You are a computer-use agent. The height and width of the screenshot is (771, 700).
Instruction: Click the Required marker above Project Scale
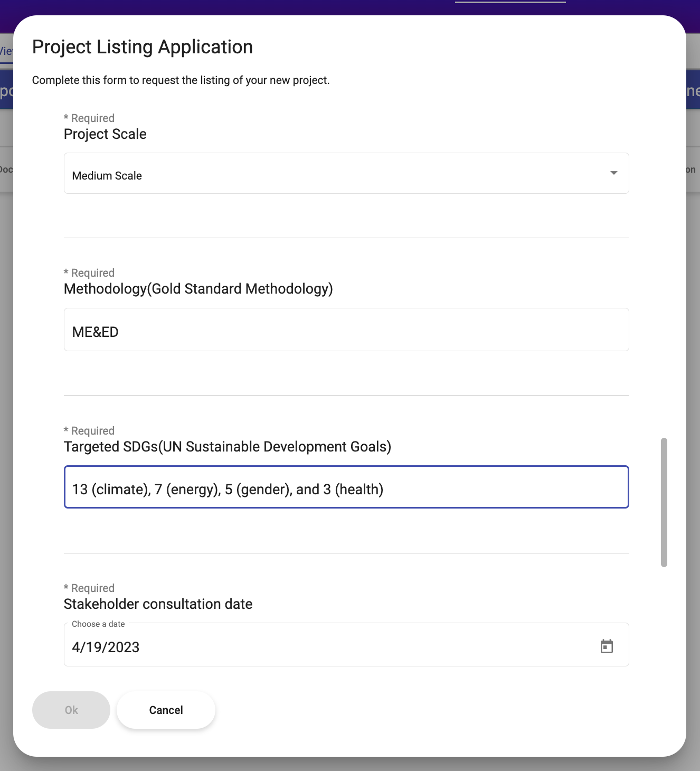coord(89,118)
